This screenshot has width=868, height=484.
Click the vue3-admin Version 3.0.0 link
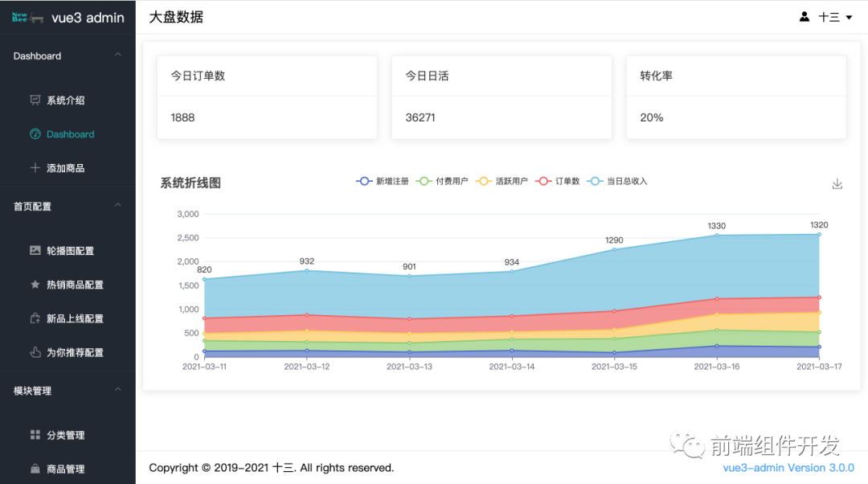click(x=788, y=468)
